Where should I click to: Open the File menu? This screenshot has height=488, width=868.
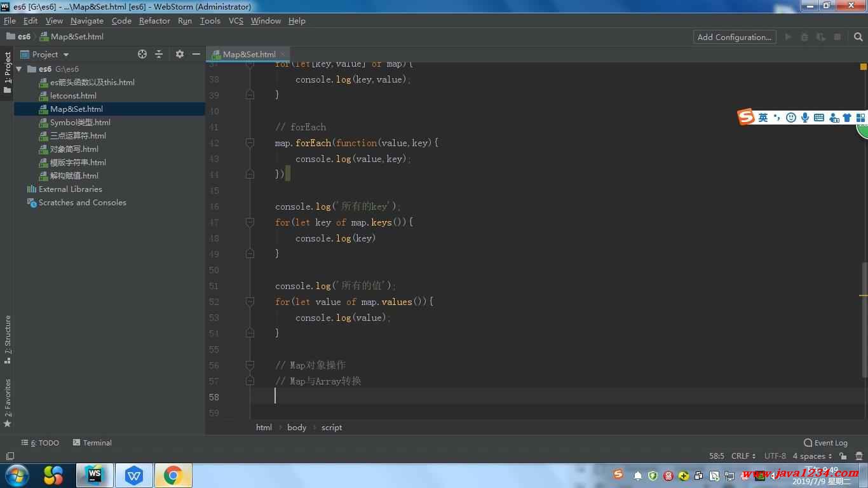click(x=10, y=20)
